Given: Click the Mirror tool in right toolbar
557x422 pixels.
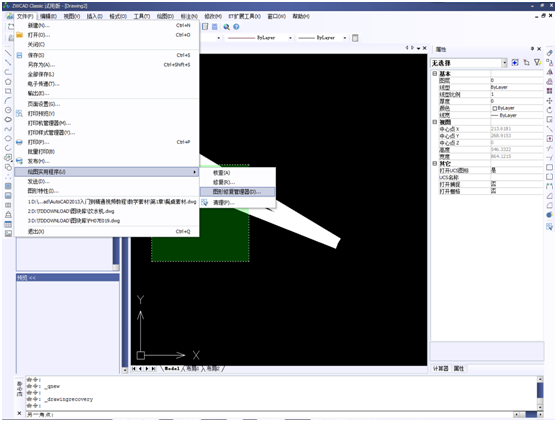Looking at the screenshot, I should pos(550,72).
